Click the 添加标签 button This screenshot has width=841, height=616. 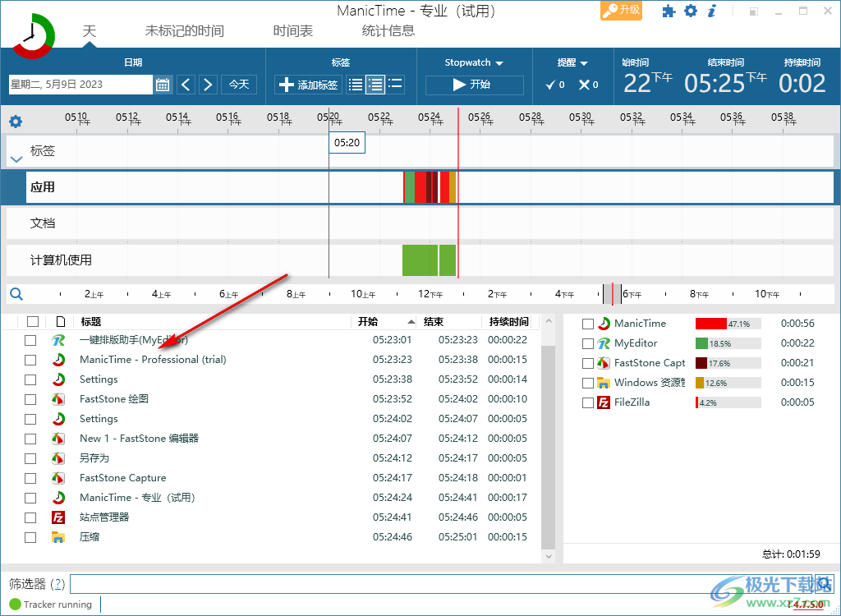(309, 85)
